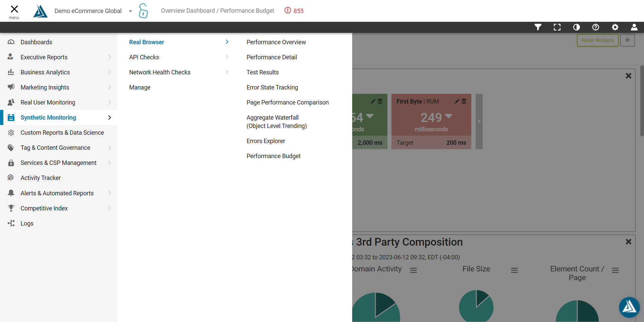This screenshot has height=322, width=644.
Task: Click the Reset Widgets button
Action: tap(598, 40)
